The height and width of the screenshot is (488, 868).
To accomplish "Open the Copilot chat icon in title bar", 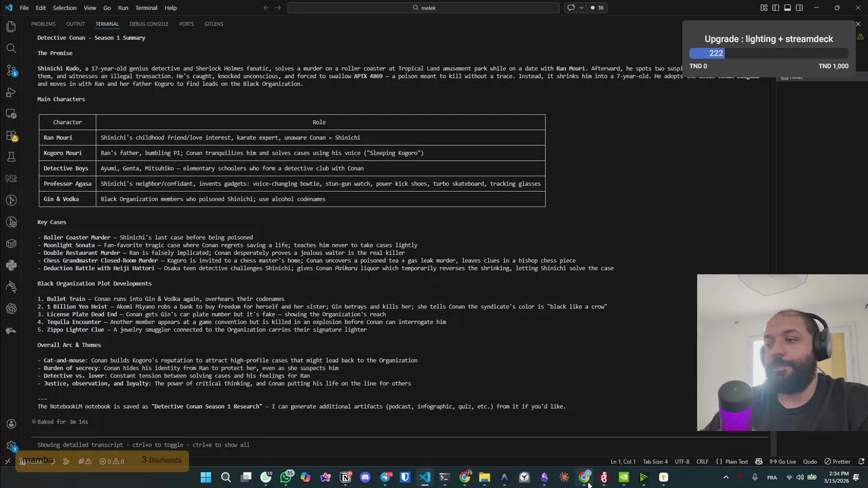I will pyautogui.click(x=571, y=7).
